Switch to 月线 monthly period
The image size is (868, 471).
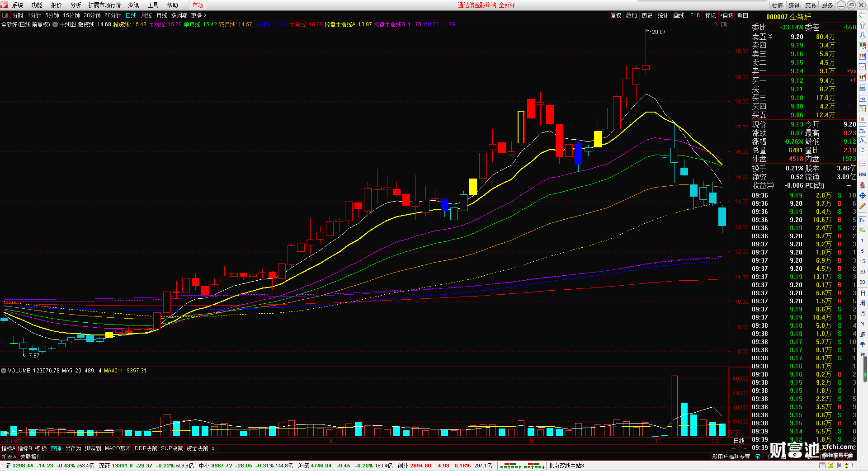(162, 15)
